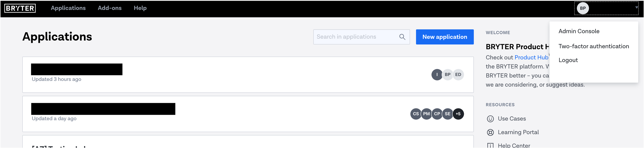
Task: Click the Learning Portal lifebuoy icon
Action: tap(490, 132)
